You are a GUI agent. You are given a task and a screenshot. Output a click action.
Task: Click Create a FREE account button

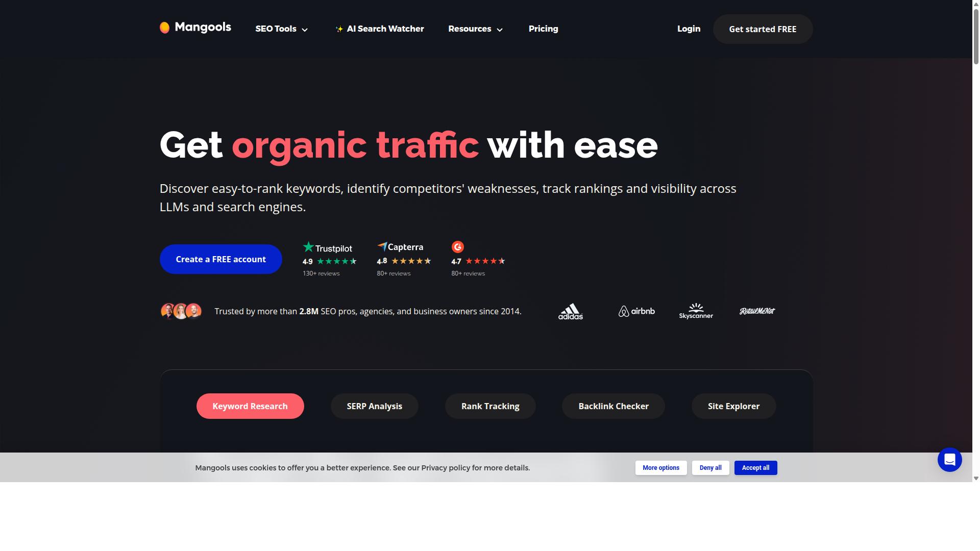pyautogui.click(x=220, y=259)
